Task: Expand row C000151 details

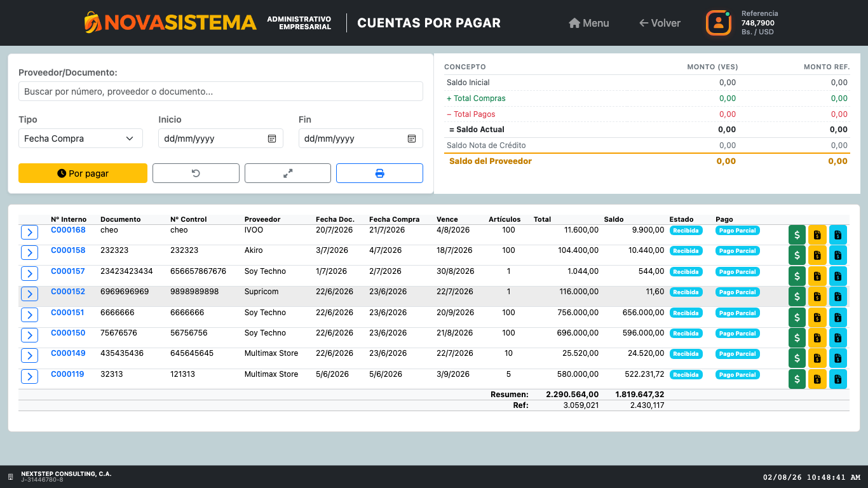Action: [x=29, y=315]
